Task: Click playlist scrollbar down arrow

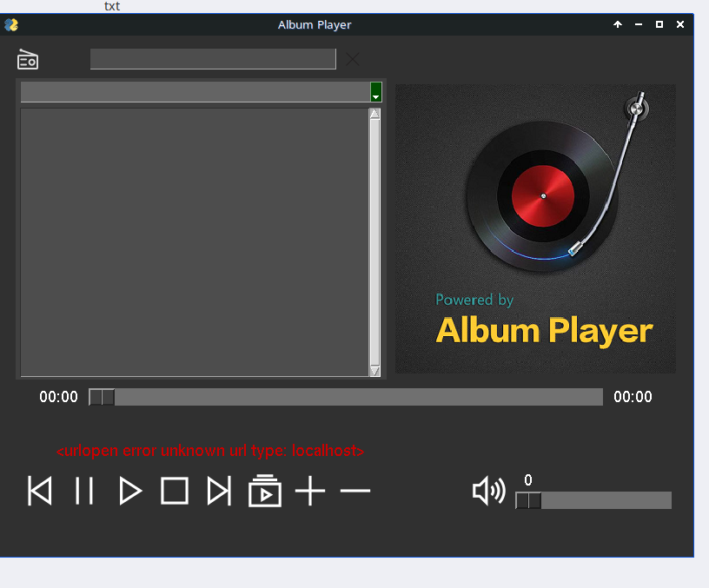Action: click(374, 371)
